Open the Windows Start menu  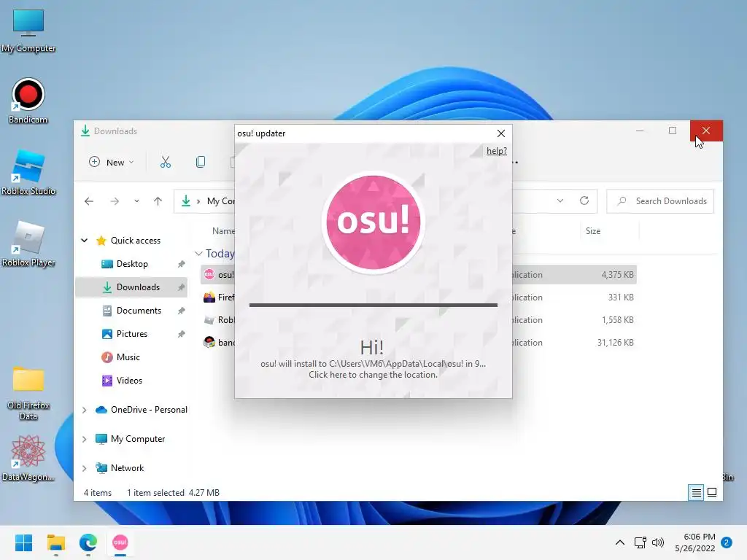coord(24,542)
